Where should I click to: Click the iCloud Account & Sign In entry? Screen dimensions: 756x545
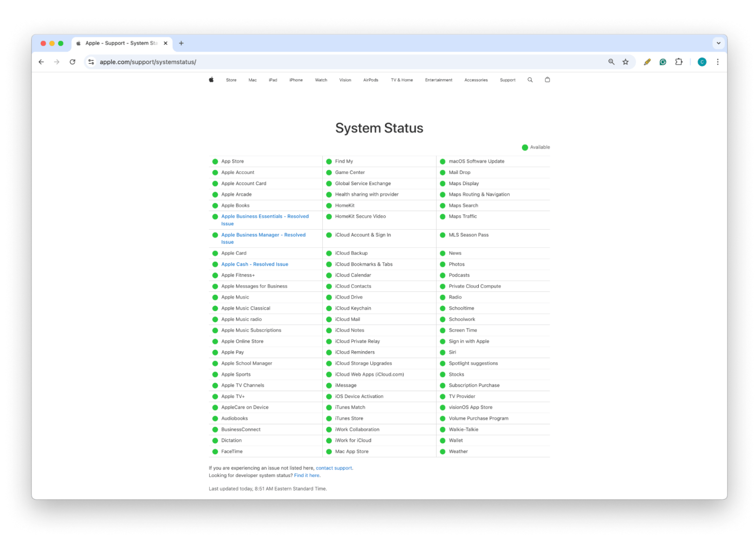[363, 235]
